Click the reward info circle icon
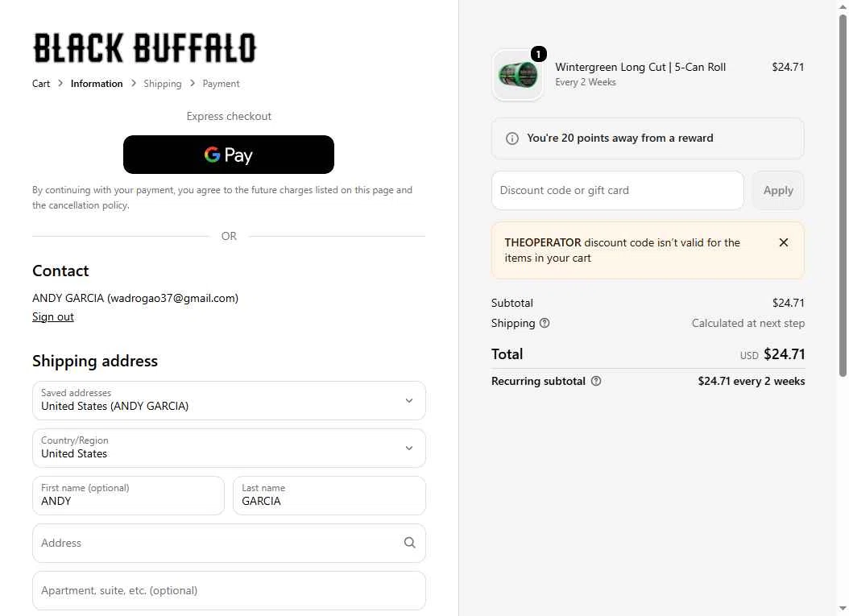Screen dimensions: 849x616 511,138
